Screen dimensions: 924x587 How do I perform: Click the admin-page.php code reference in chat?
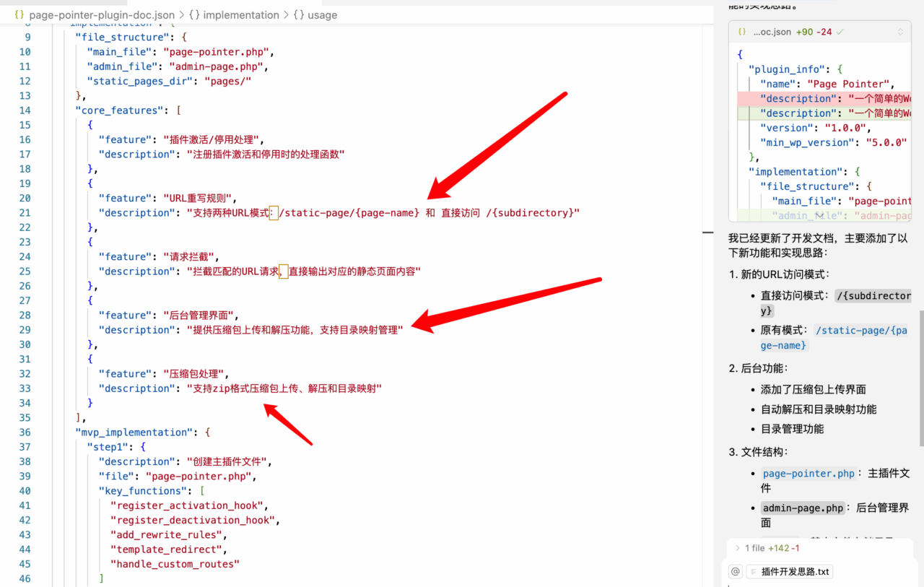802,508
